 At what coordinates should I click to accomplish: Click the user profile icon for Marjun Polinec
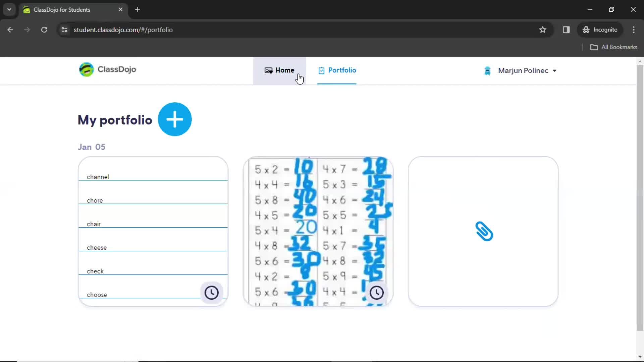point(487,71)
